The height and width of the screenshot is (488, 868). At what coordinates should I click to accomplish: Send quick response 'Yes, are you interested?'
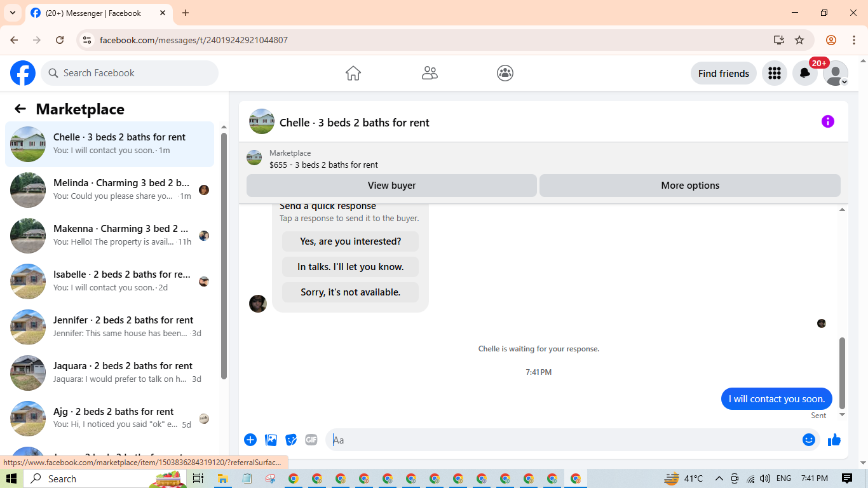[x=350, y=241]
